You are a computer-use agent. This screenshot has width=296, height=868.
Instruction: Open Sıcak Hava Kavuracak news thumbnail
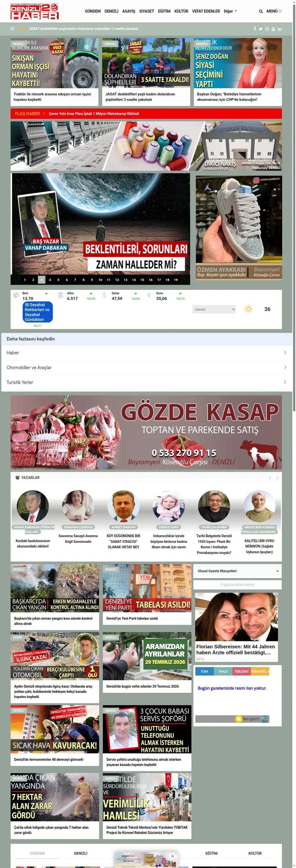coord(55,729)
